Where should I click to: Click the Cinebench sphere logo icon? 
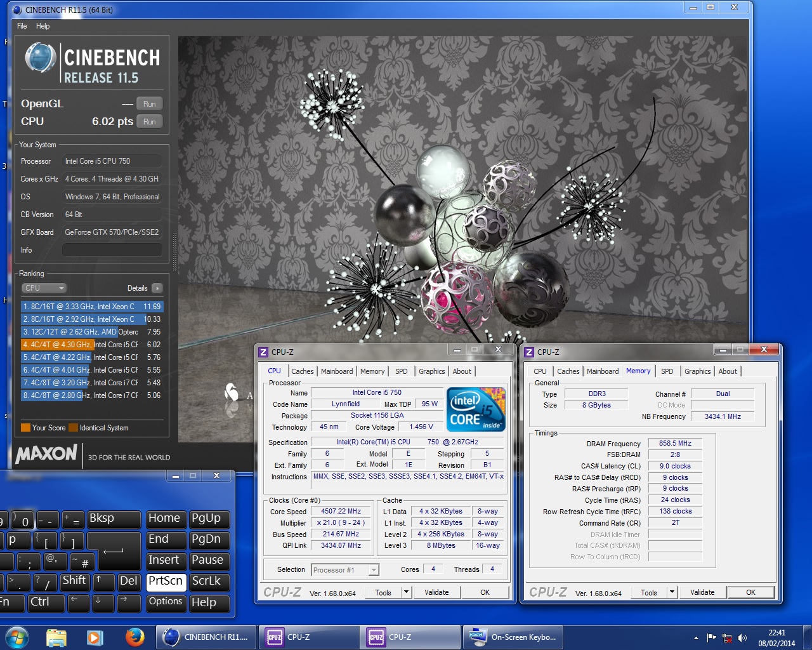coord(41,58)
